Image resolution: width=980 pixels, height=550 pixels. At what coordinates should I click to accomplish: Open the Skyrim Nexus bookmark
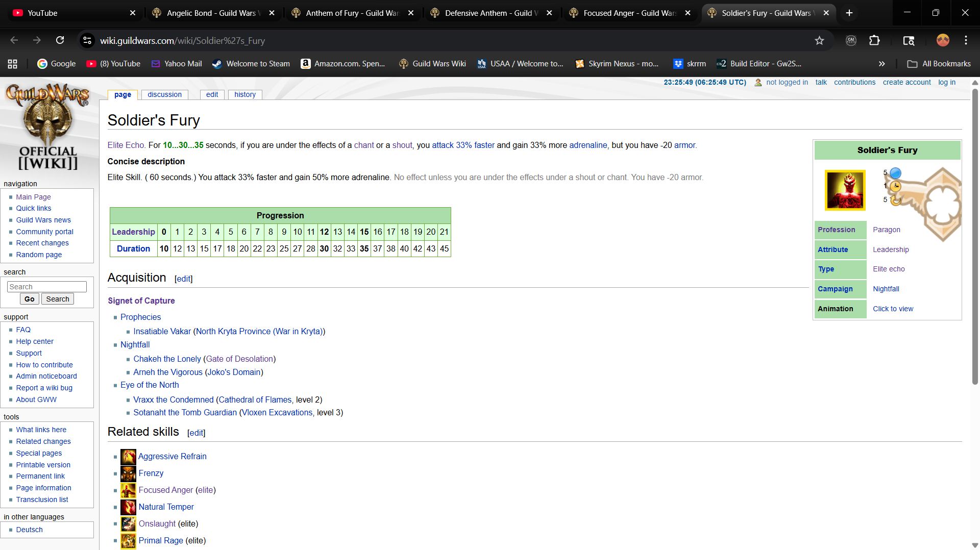point(617,64)
